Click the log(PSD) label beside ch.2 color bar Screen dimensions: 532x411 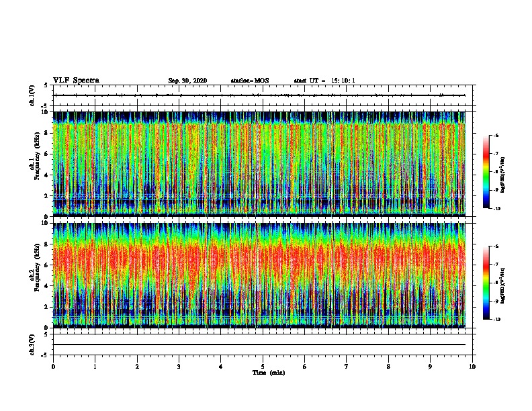pyautogui.click(x=503, y=285)
